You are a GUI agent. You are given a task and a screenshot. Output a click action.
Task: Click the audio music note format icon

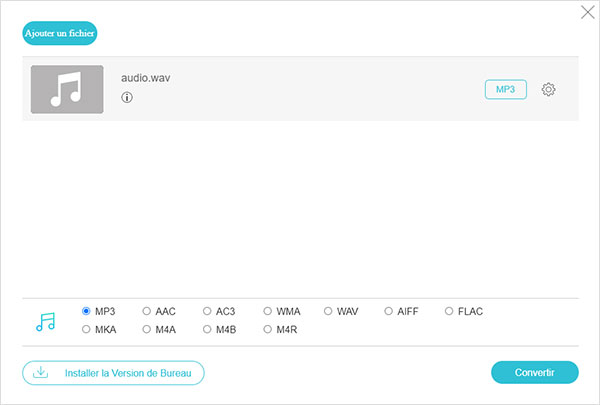(45, 321)
